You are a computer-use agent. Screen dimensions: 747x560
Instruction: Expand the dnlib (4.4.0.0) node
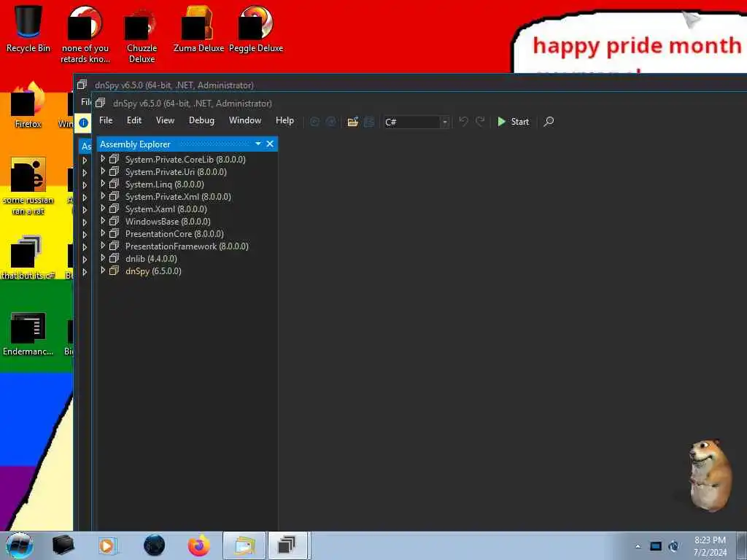102,258
